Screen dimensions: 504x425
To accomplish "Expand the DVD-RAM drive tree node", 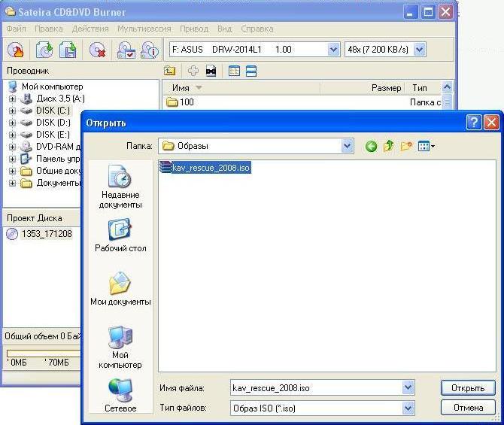I will (12, 147).
